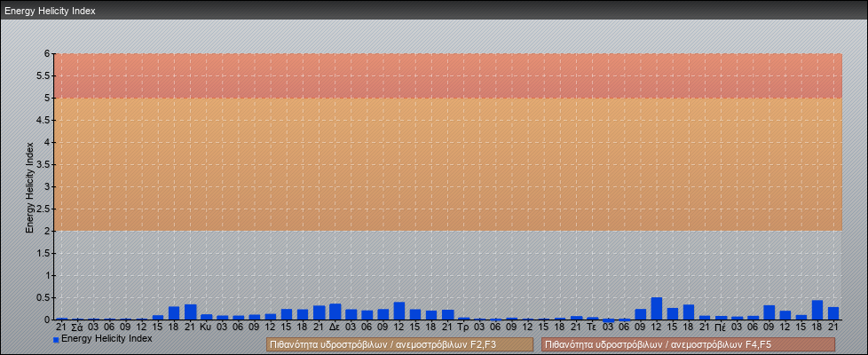Click the Κυ day label on x-axis
The width and height of the screenshot is (868, 355).
(206, 327)
